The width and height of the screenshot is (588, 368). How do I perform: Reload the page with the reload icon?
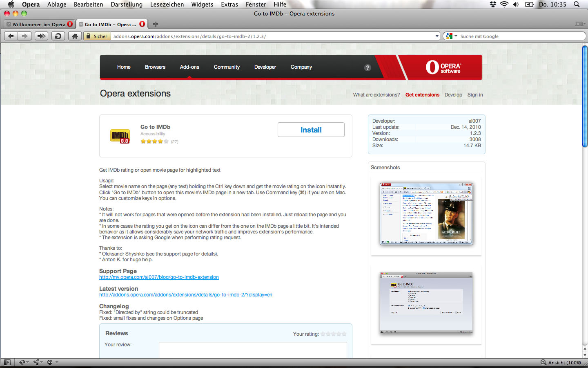(x=58, y=36)
